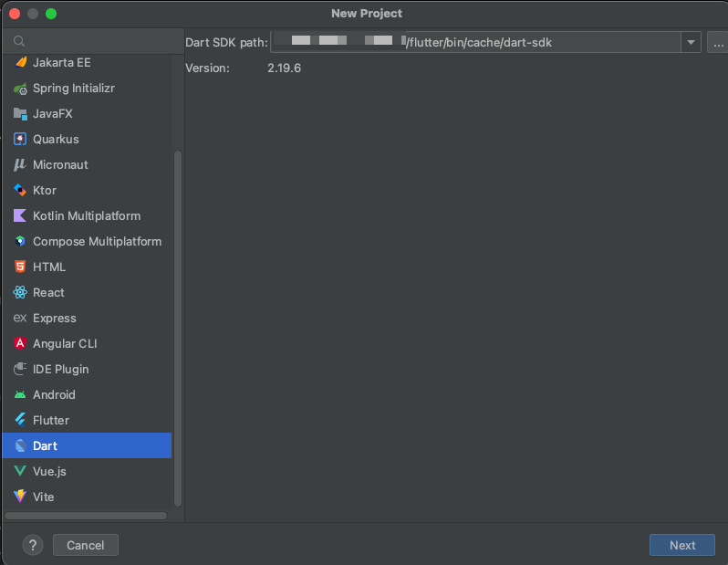Click the Micronaut mu icon
Viewport: 728px width, 565px height.
(x=20, y=164)
